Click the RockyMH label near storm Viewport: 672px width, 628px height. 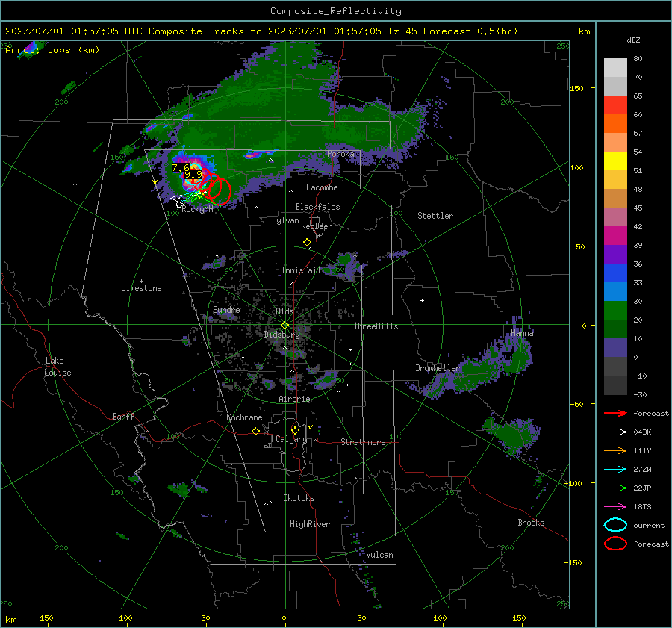click(x=198, y=209)
